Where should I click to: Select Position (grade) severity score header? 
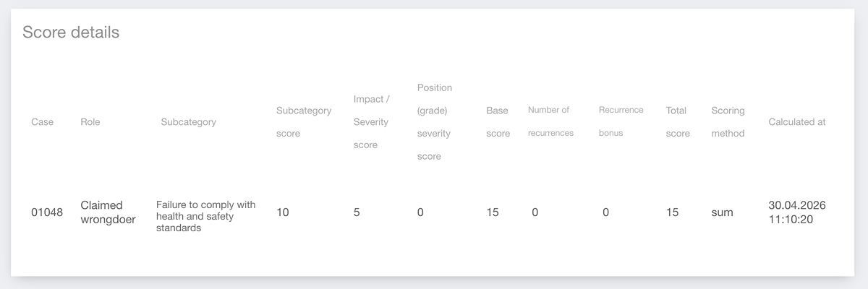(435, 122)
